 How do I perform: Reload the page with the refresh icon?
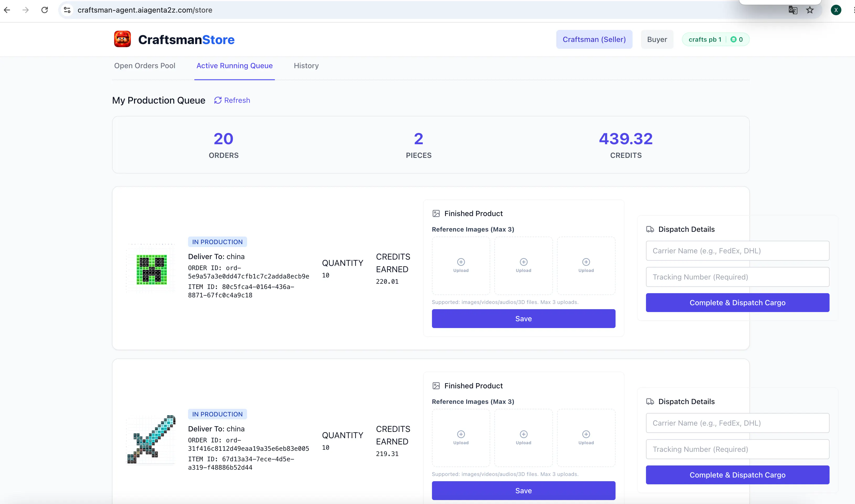(x=45, y=10)
